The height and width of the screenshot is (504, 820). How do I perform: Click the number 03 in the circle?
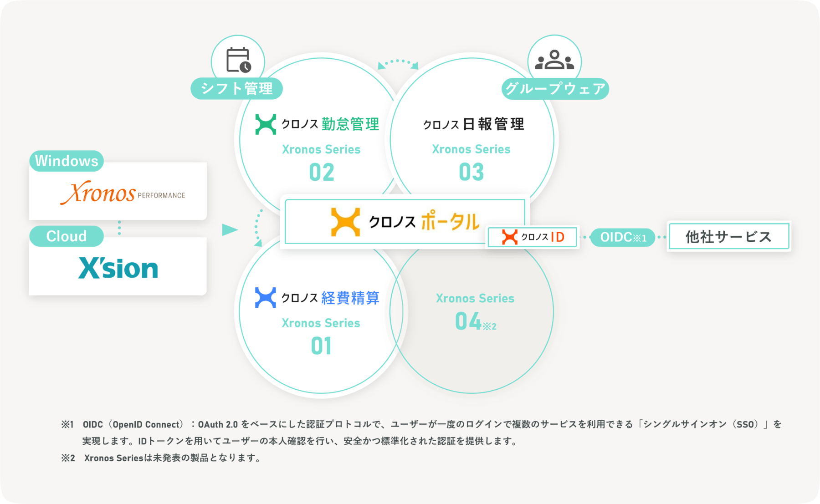[x=471, y=173]
